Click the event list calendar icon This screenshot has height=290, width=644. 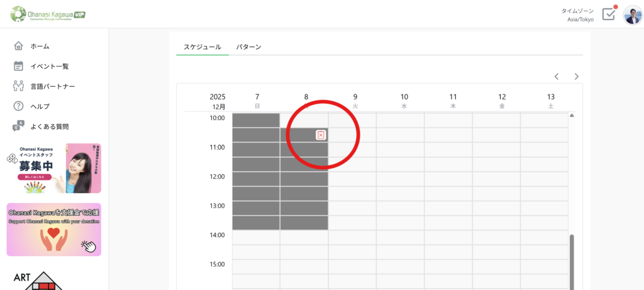18,66
